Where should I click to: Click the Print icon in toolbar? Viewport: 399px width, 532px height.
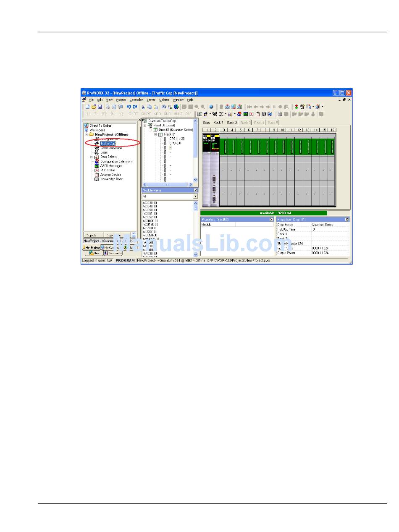[108, 107]
